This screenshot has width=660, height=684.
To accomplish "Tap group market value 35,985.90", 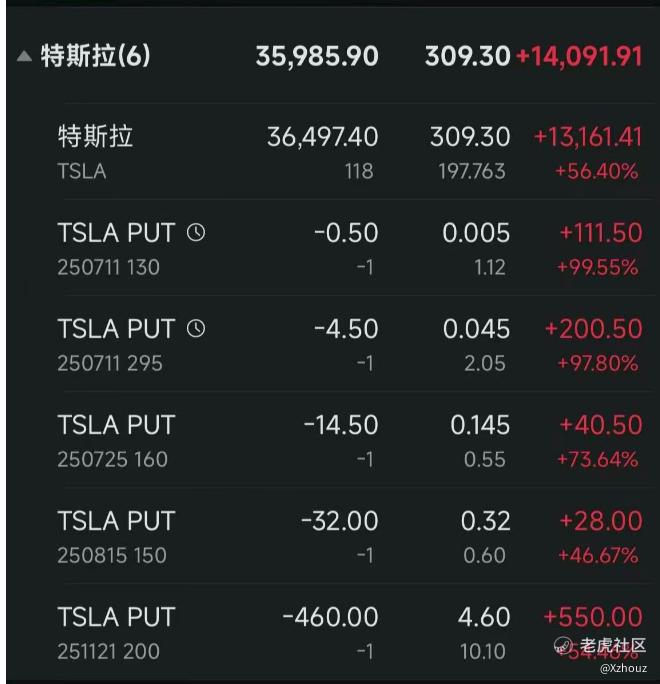I will (317, 57).
